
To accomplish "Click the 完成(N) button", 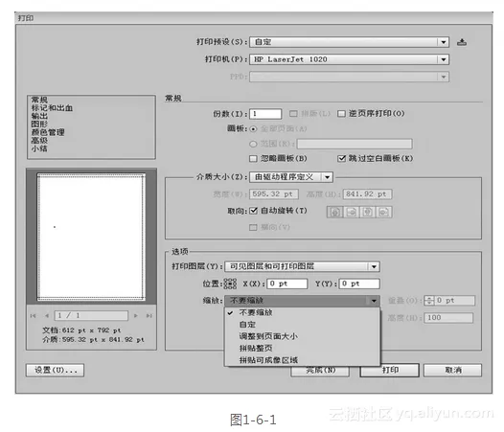I will pos(320,371).
